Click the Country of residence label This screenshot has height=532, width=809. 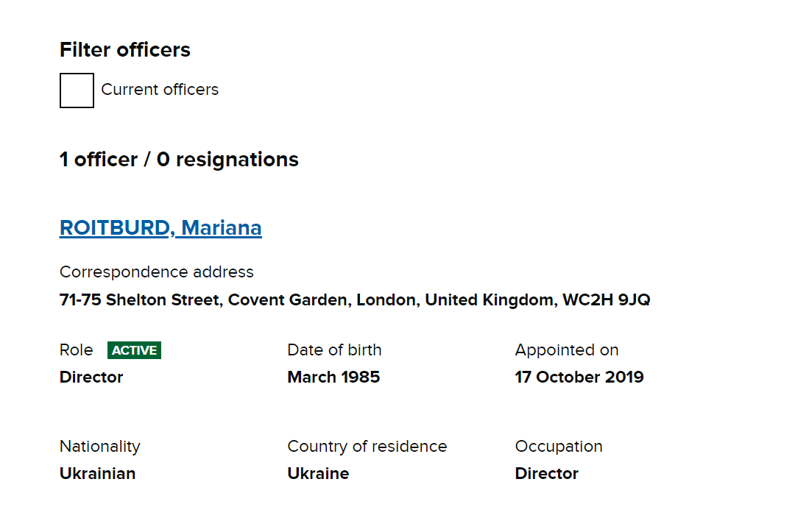(367, 447)
